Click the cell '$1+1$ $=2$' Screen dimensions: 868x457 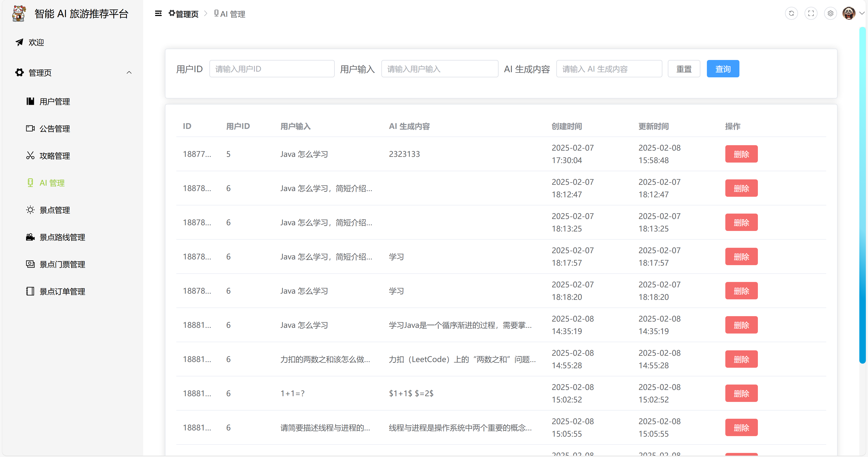coord(411,393)
